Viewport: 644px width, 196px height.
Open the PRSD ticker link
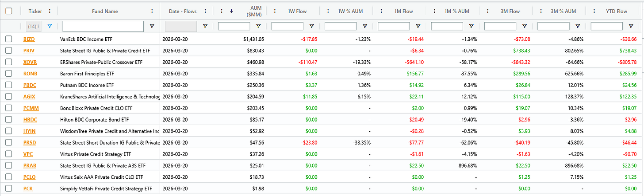[29, 142]
